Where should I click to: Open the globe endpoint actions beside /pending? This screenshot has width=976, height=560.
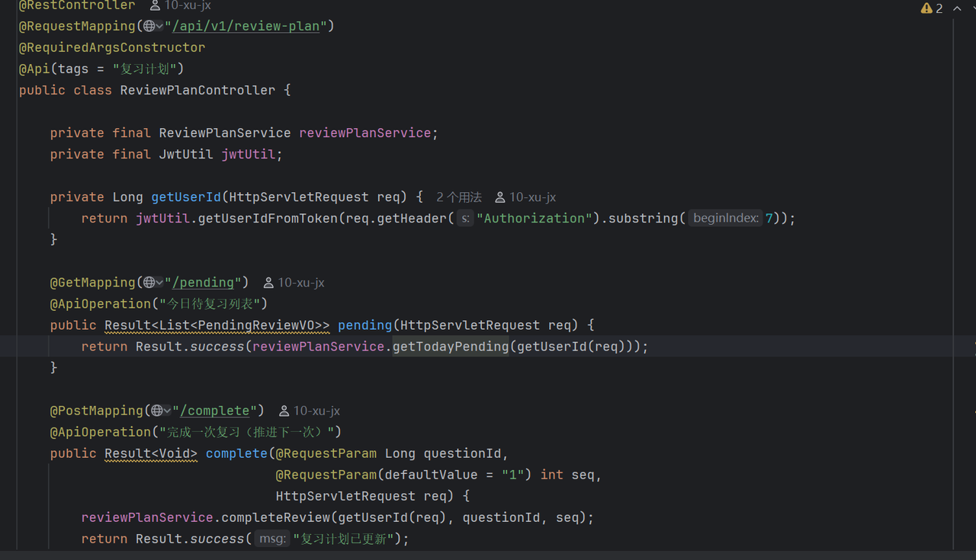pos(152,283)
